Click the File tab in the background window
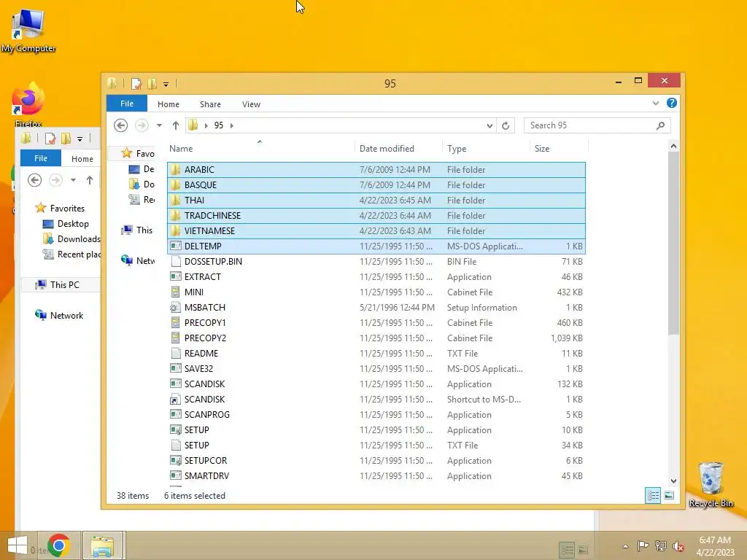 pos(41,158)
